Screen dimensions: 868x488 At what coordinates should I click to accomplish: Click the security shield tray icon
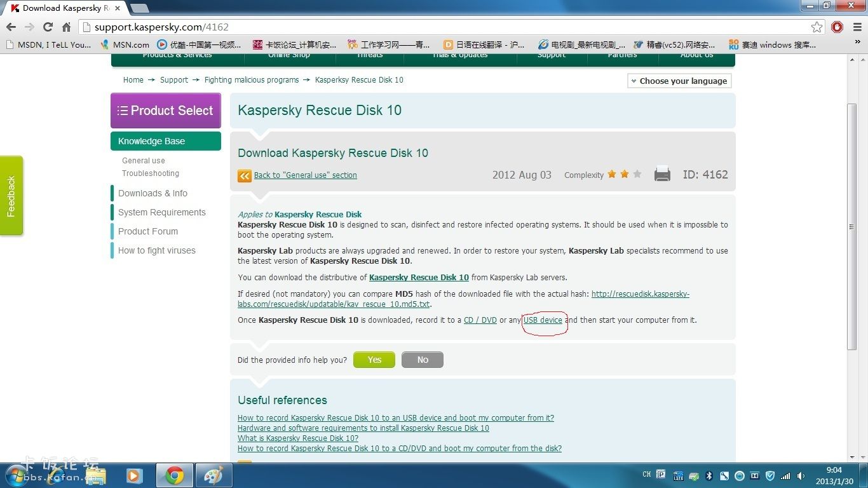(770, 475)
